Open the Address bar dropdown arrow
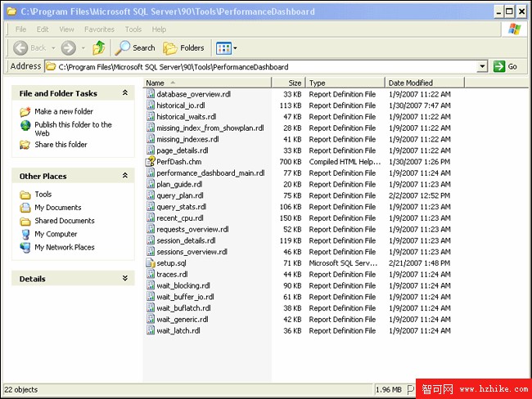 [x=482, y=66]
